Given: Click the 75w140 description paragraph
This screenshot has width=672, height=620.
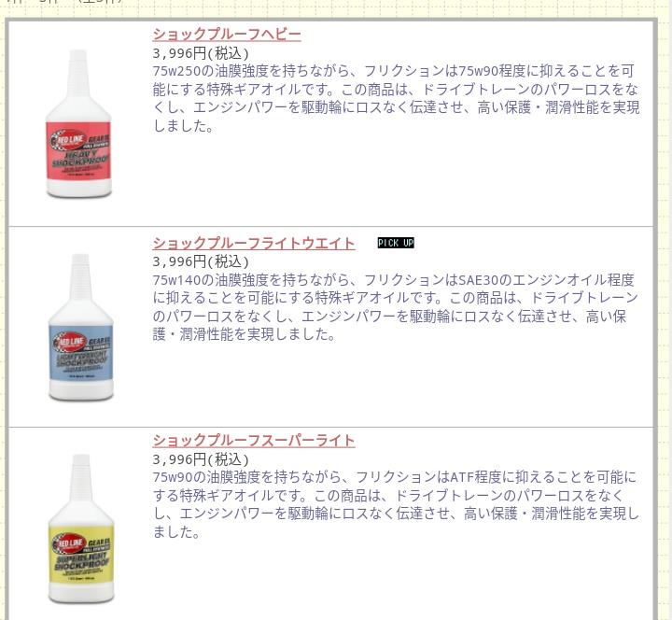Looking at the screenshot, I should (x=396, y=307).
